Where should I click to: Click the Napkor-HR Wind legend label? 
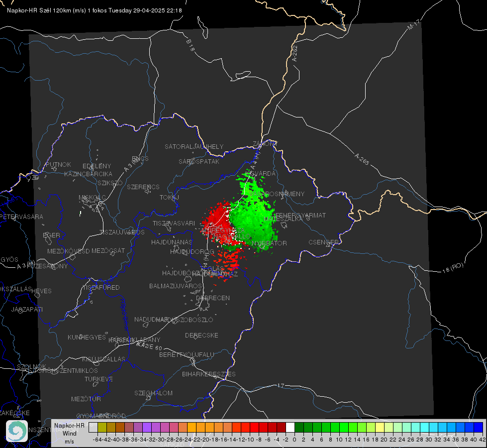69,430
